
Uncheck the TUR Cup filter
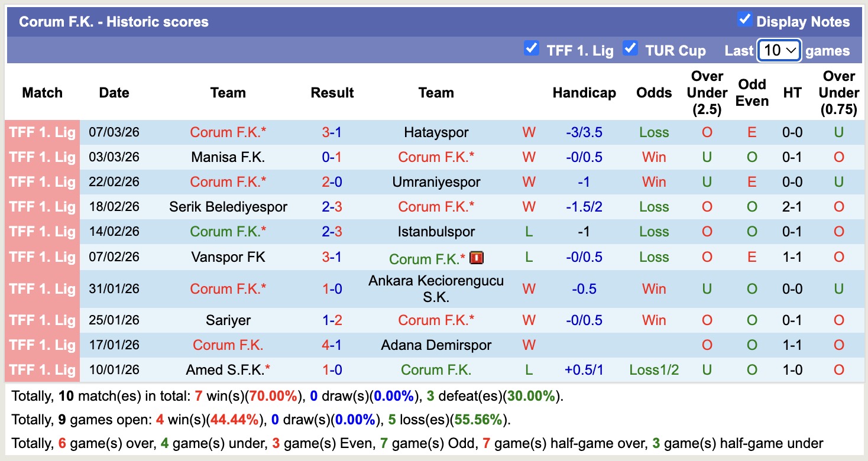pos(630,48)
